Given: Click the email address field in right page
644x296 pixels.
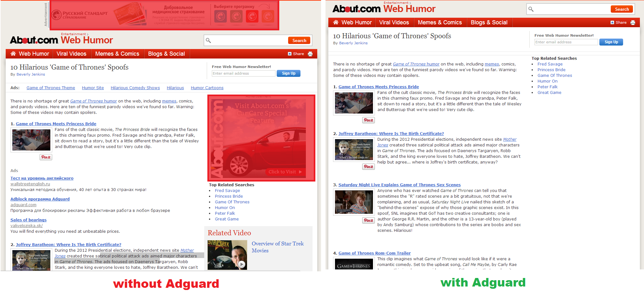Looking at the screenshot, I should tap(566, 42).
